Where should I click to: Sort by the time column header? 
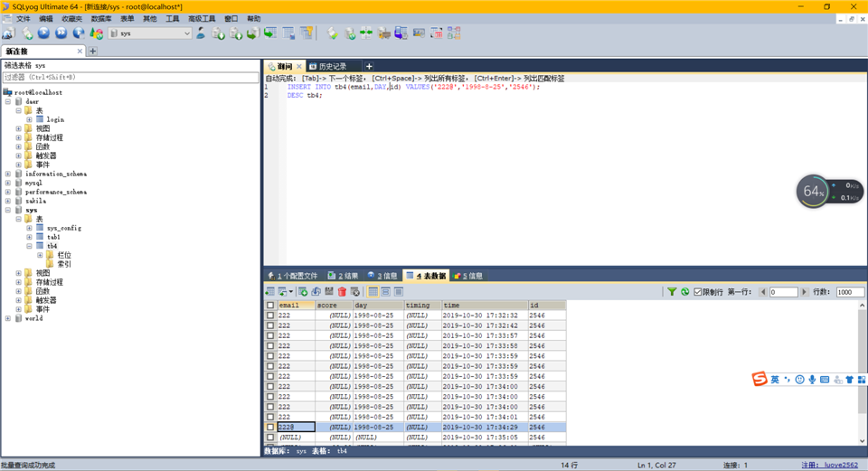pyautogui.click(x=485, y=306)
